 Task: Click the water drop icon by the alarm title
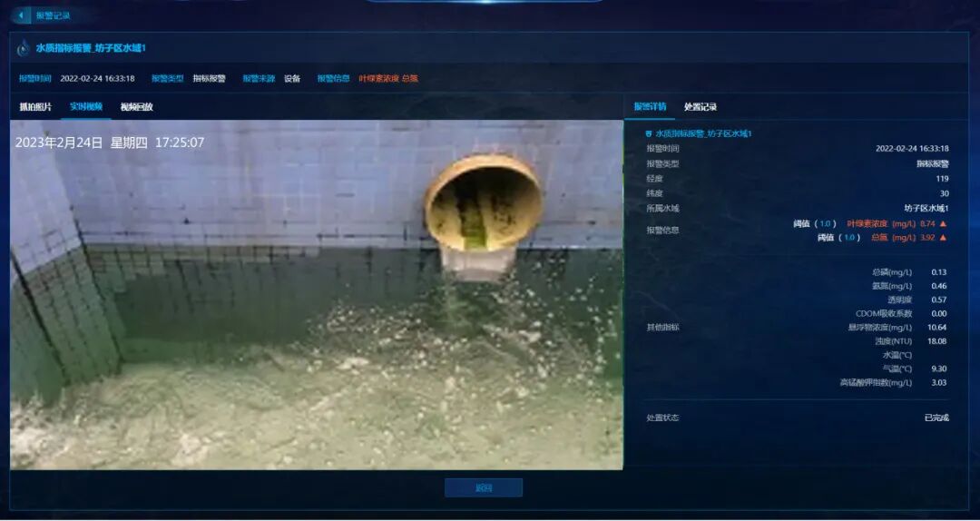click(x=24, y=48)
